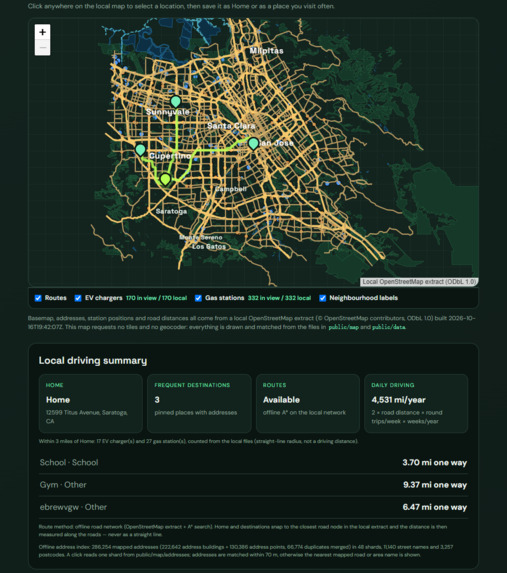Toggle the Neighbourhood labels checkbox
This screenshot has width=507, height=573.
click(322, 298)
